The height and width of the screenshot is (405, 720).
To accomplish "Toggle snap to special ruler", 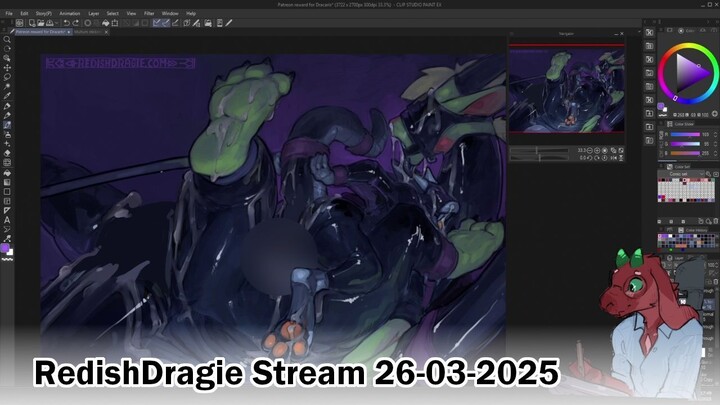I will (x=166, y=23).
